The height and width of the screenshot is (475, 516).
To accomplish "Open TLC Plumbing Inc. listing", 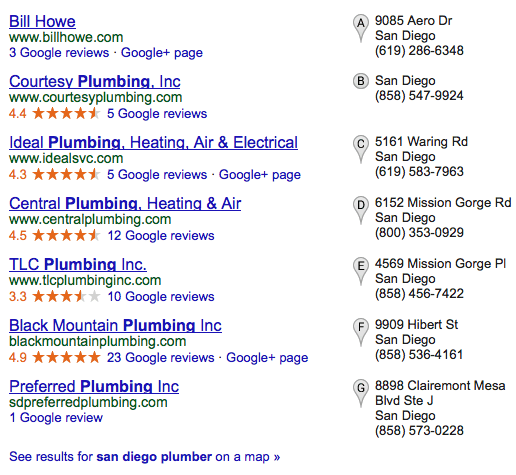I will 78,265.
